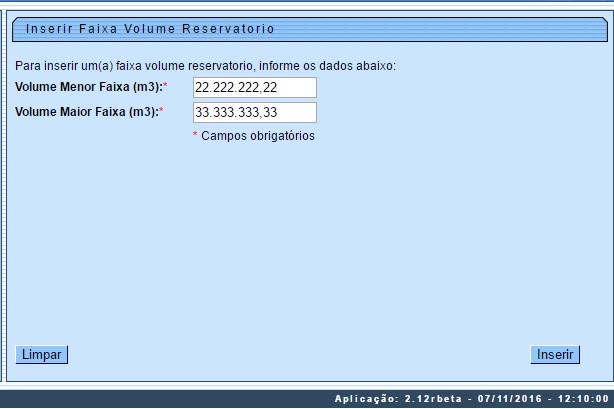Click the Campos obrigatórios note text
Viewport: 614px width, 409px height.
click(258, 136)
